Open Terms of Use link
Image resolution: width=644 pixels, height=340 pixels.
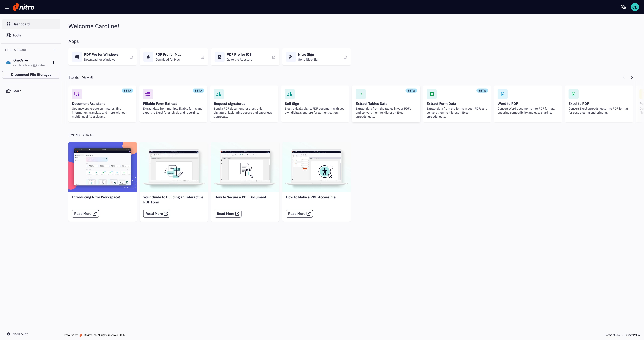click(612, 335)
